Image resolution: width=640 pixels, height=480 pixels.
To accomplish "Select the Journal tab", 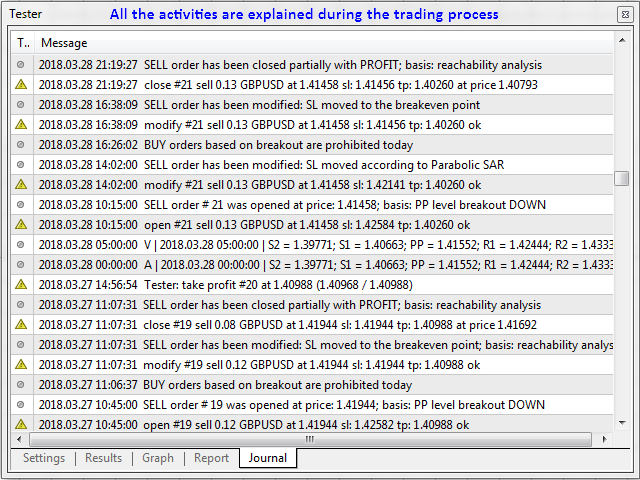I will tap(268, 458).
